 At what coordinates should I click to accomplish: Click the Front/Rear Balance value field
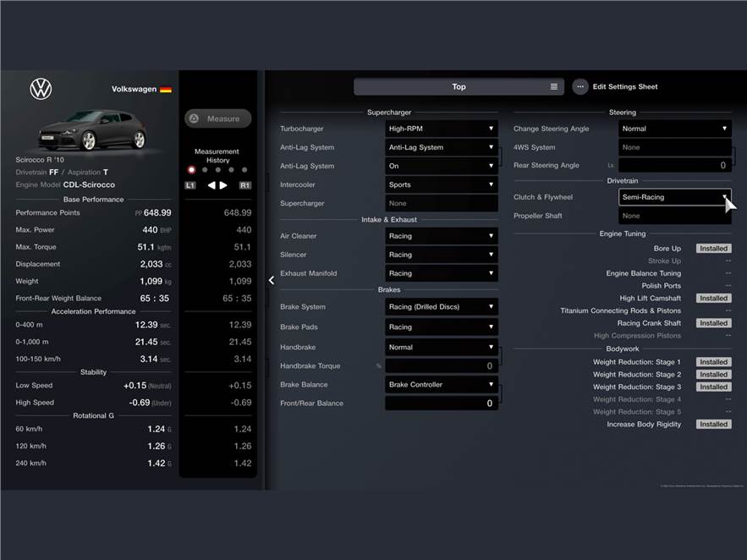tap(441, 404)
